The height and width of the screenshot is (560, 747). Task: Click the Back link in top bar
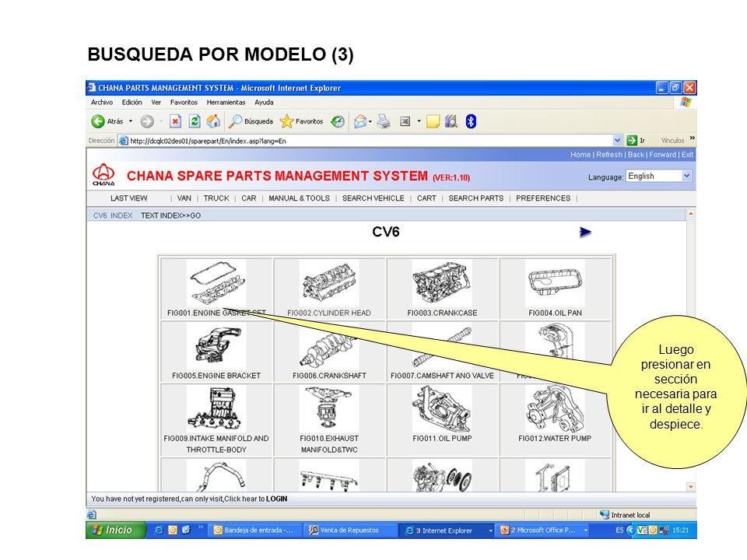636,155
